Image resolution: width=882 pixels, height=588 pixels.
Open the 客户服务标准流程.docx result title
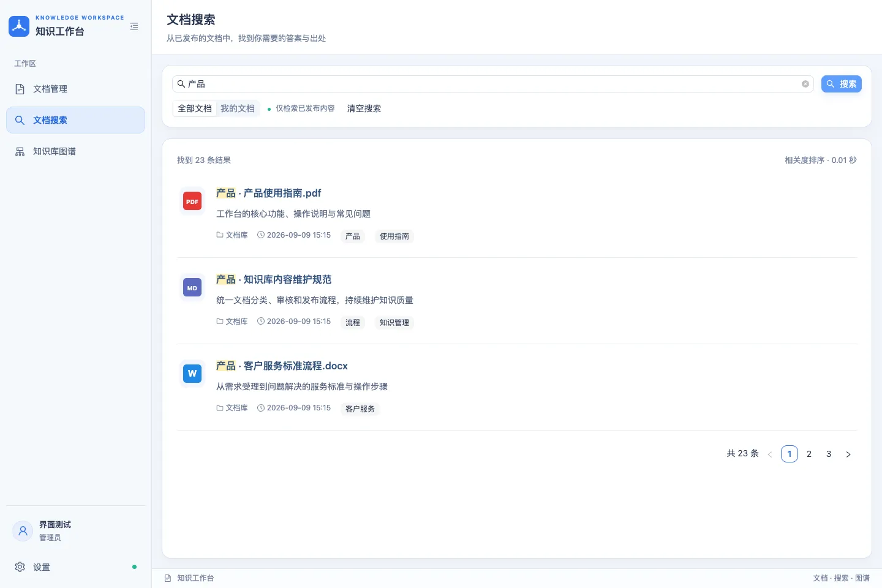click(282, 366)
